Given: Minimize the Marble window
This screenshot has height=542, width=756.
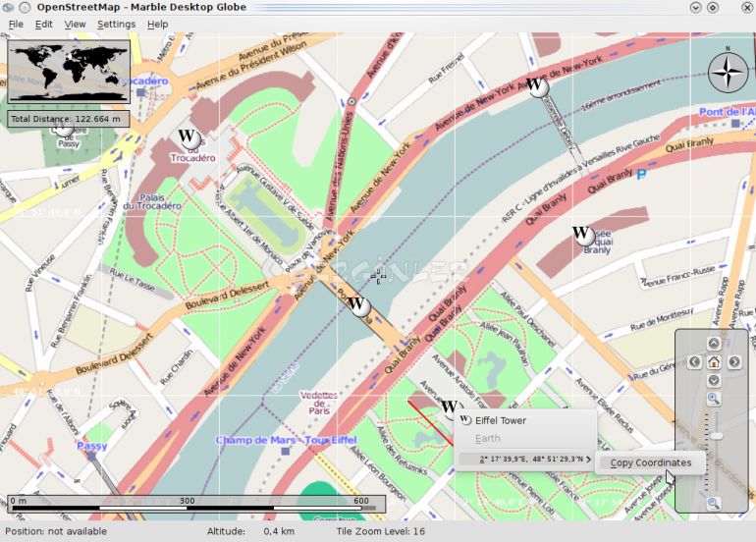Looking at the screenshot, I should (695, 7).
